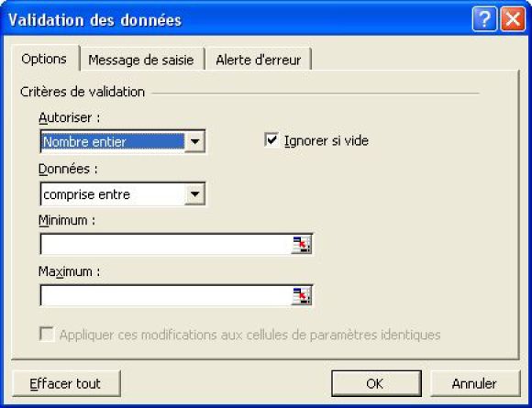Click inside the Minimum input field
532x408 pixels.
(166, 244)
